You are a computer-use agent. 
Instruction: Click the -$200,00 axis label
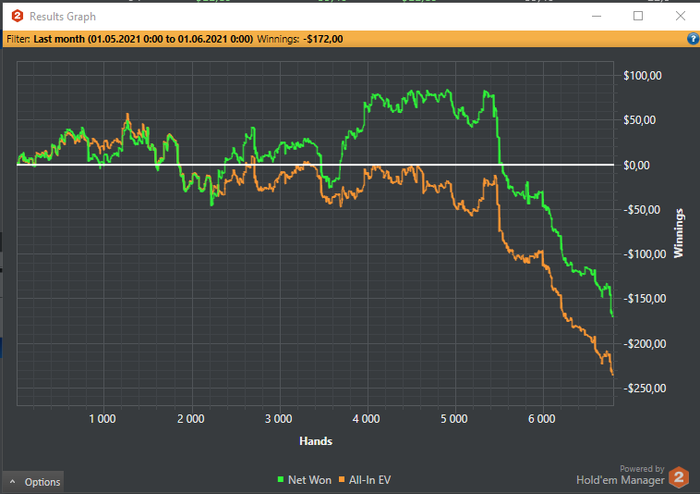click(644, 344)
